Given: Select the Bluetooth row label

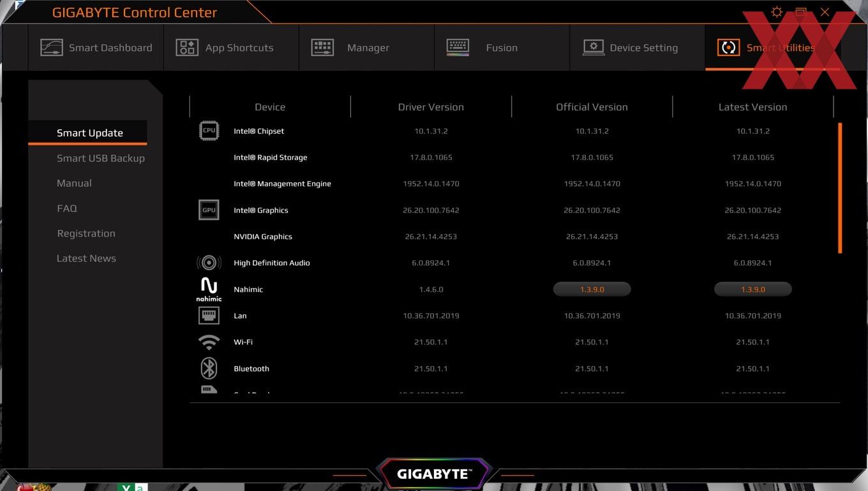Looking at the screenshot, I should [x=251, y=369].
